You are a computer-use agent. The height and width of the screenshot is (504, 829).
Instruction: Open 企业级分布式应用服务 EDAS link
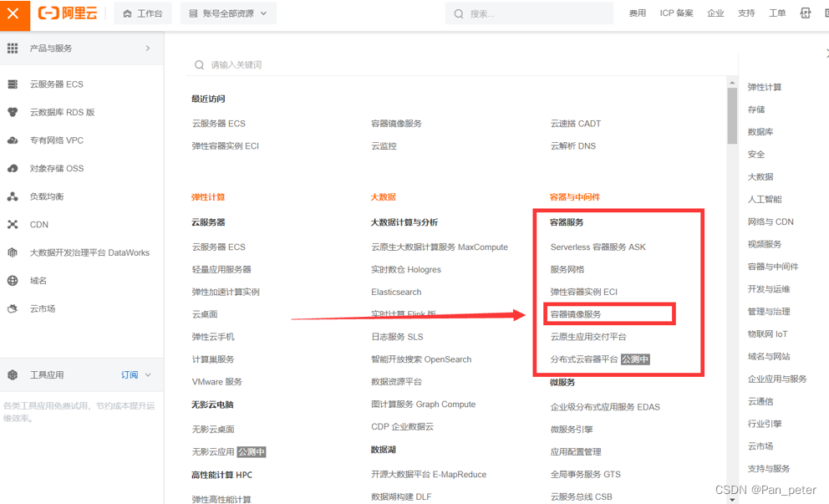pyautogui.click(x=605, y=407)
